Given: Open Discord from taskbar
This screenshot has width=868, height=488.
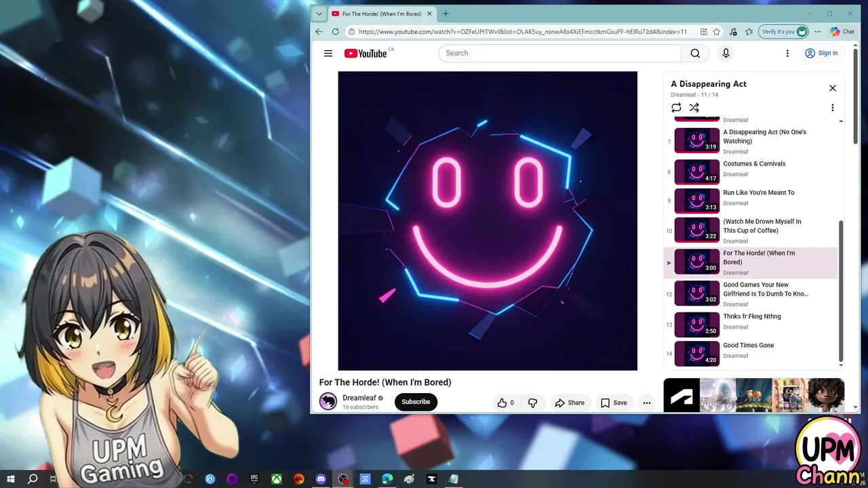Looking at the screenshot, I should (321, 479).
